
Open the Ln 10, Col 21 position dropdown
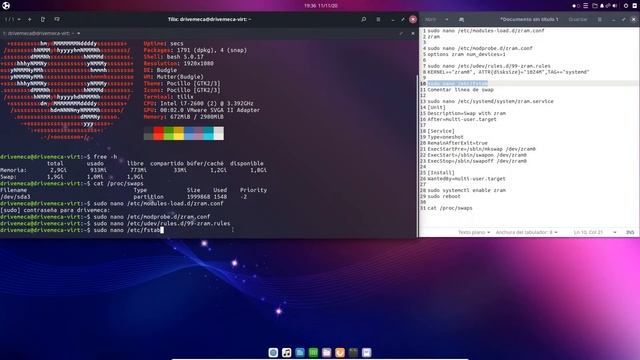595,232
